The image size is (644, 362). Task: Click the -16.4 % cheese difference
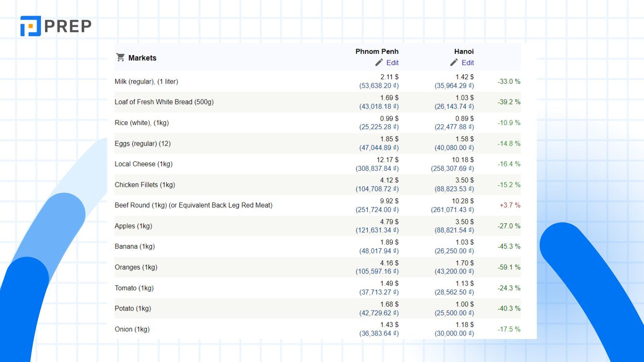coord(509,164)
